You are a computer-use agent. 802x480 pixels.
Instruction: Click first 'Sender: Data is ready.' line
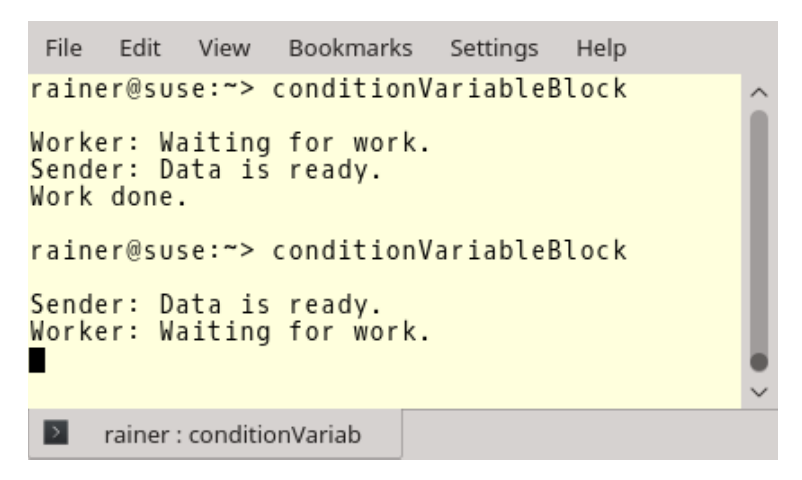click(206, 170)
